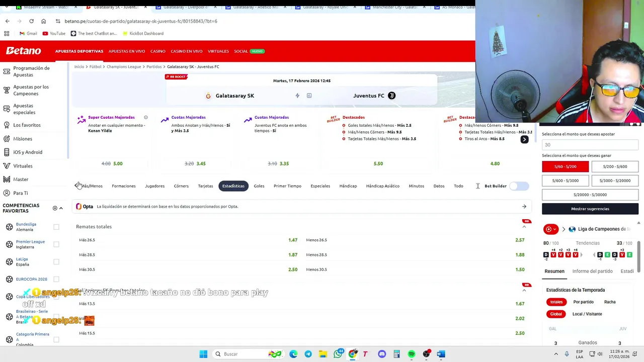Click the trophy icon for Apuestas por los Campeones
This screenshot has height=362, width=644.
point(7,90)
